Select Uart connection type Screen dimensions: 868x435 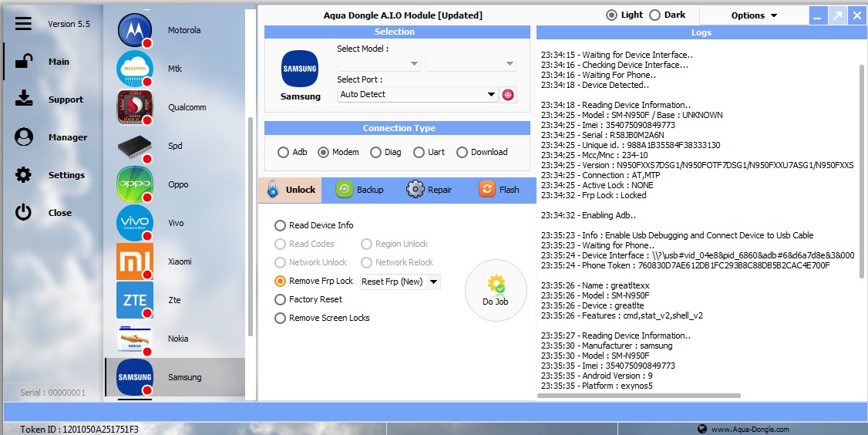[x=419, y=152]
